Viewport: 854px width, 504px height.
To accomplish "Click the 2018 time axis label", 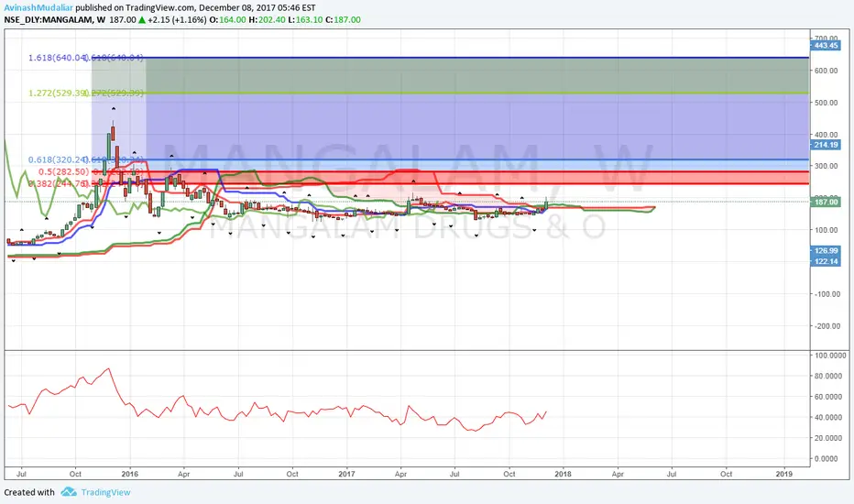I will (564, 474).
